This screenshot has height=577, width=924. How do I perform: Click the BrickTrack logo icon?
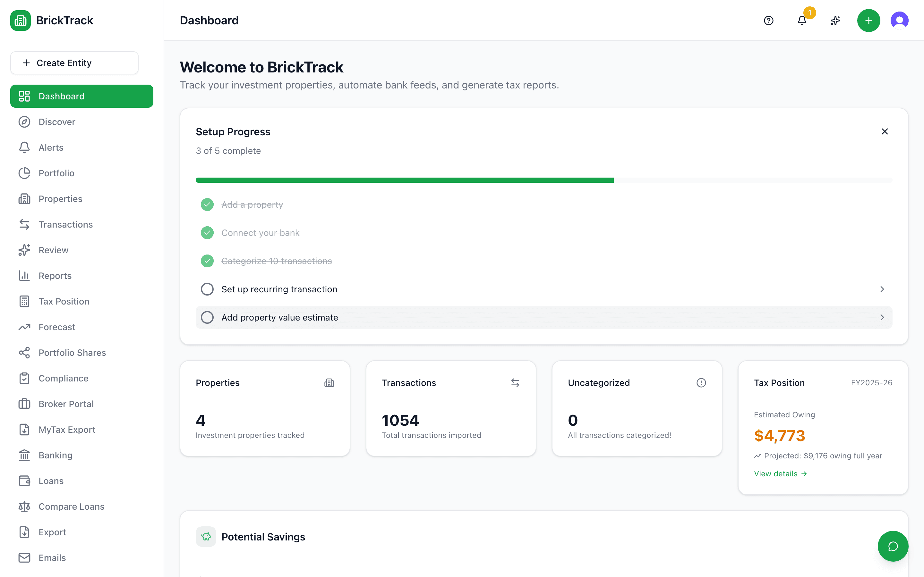(20, 20)
